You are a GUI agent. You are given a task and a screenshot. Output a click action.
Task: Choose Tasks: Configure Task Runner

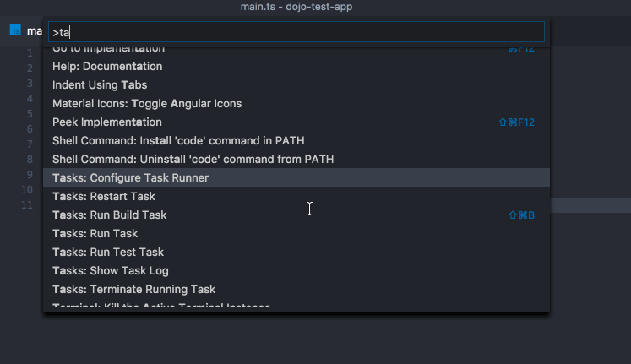click(x=296, y=177)
